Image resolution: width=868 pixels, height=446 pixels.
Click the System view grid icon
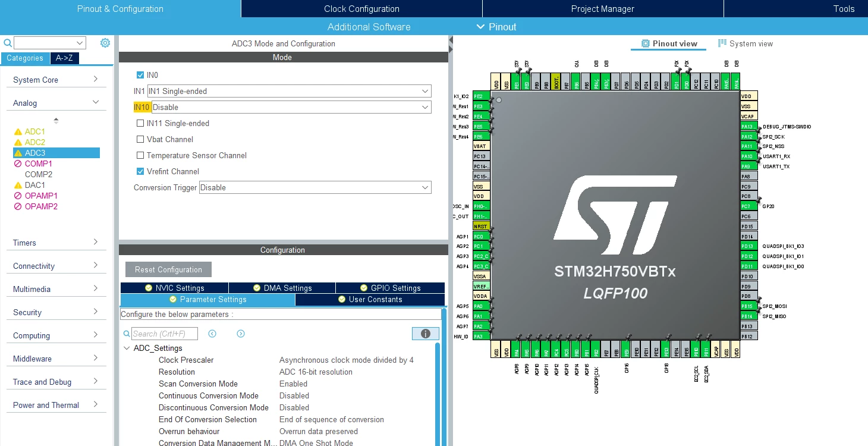[722, 43]
